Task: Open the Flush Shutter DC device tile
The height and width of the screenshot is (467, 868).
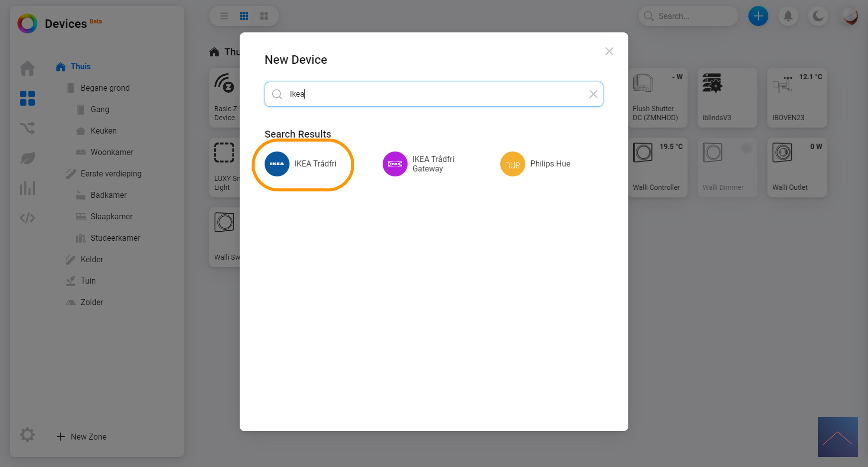Action: point(658,98)
